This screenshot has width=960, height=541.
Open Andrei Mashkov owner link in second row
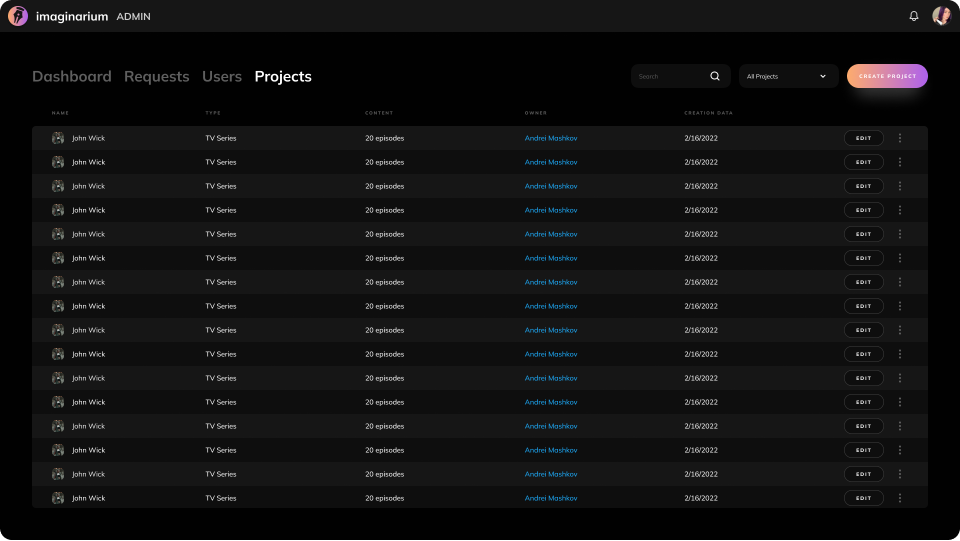point(551,162)
